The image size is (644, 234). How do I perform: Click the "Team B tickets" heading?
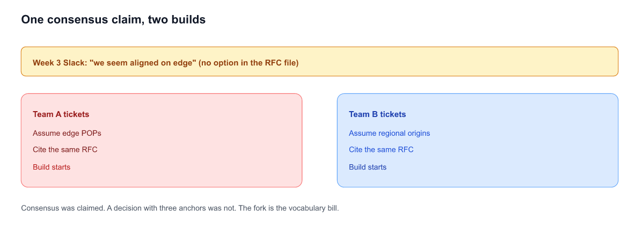[x=377, y=114]
